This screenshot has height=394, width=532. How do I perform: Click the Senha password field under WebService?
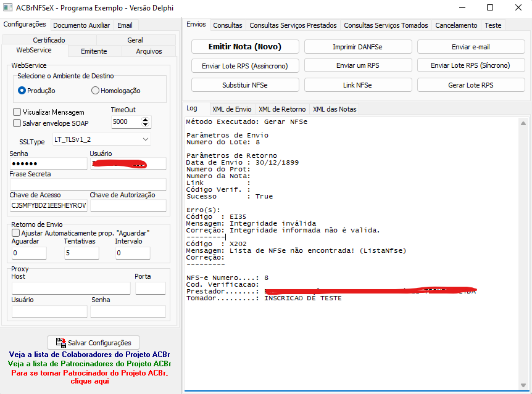coord(49,164)
